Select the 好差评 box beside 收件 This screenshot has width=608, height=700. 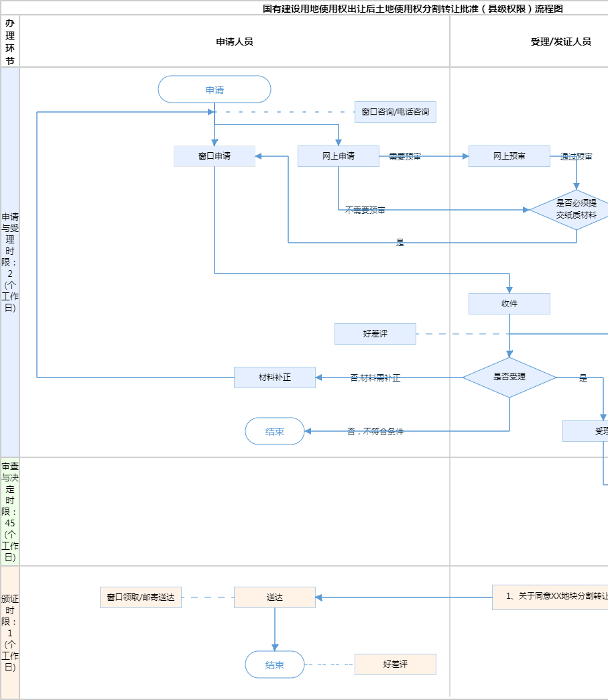(375, 334)
